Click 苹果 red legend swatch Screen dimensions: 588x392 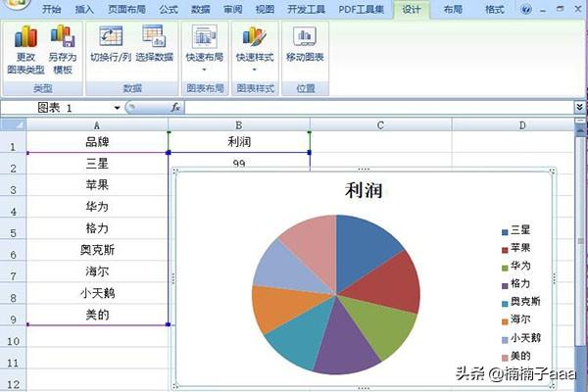click(x=505, y=250)
